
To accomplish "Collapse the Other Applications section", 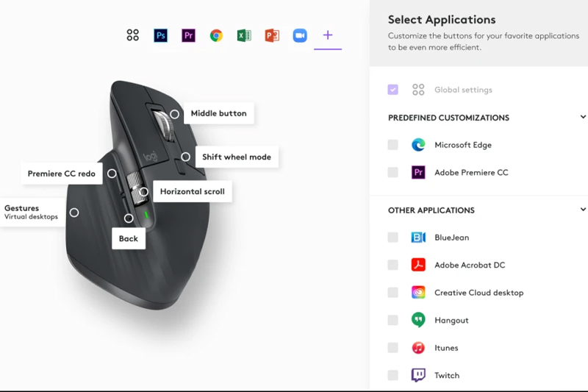I will point(583,210).
